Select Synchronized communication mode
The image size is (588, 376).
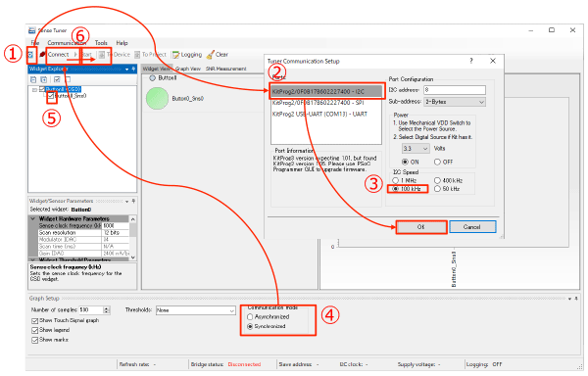[250, 327]
